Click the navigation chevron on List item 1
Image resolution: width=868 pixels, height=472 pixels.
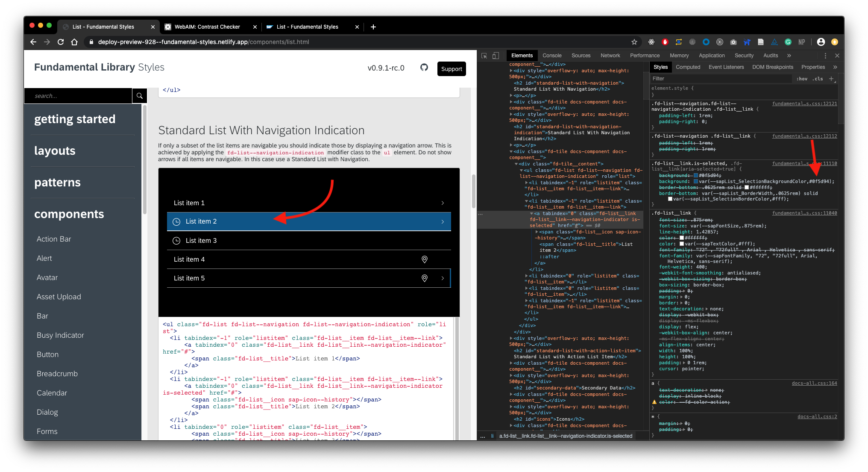pos(443,203)
